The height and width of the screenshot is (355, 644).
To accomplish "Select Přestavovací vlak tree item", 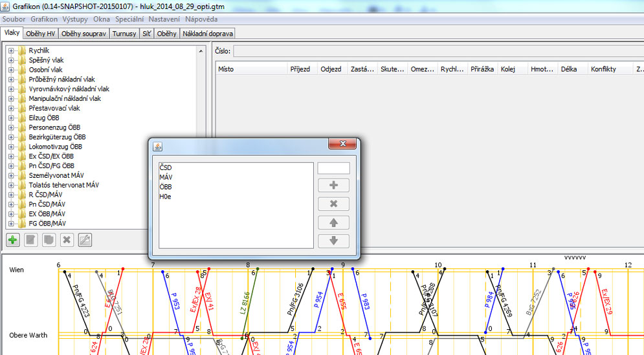I will click(x=54, y=109).
